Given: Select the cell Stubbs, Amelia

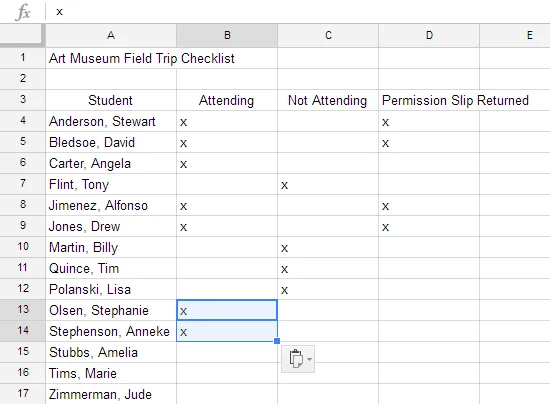Looking at the screenshot, I should click(111, 352).
